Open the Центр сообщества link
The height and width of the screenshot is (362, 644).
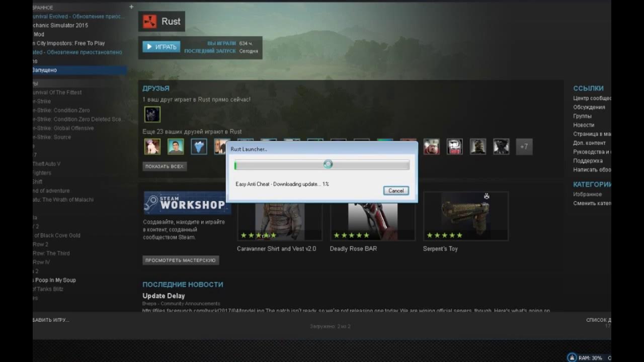point(592,98)
